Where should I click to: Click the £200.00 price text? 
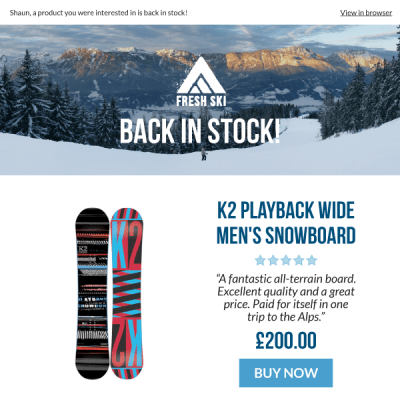coord(286,341)
